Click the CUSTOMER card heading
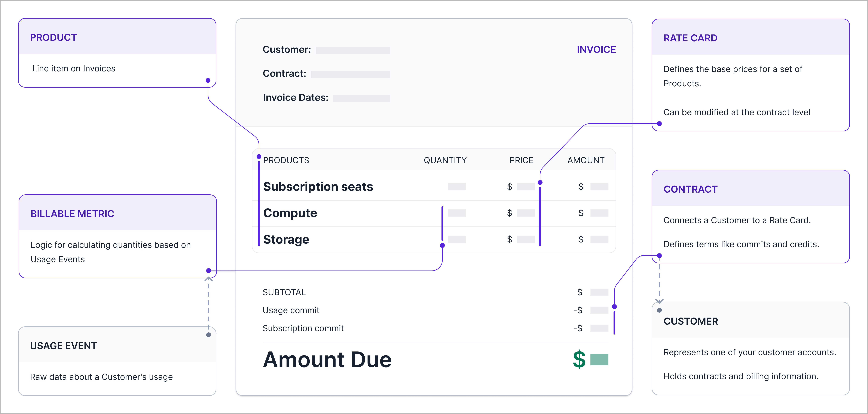The image size is (868, 414). [690, 321]
